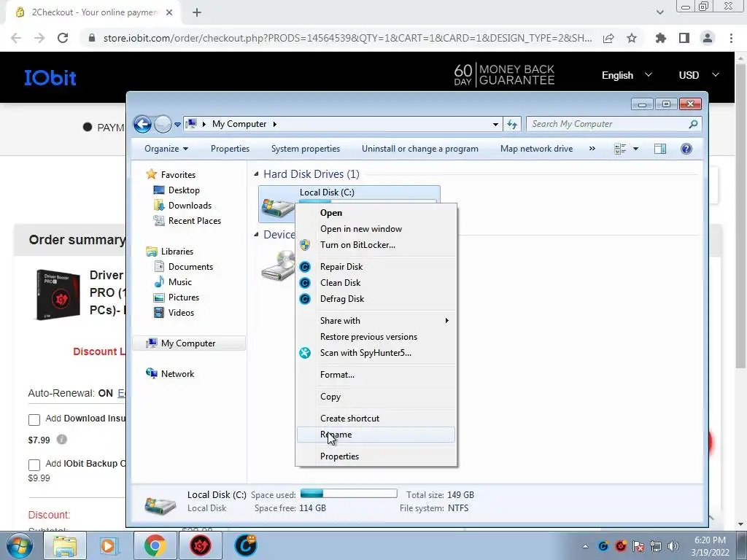Choose Rename in context menu
The image size is (747, 560).
point(376,435)
